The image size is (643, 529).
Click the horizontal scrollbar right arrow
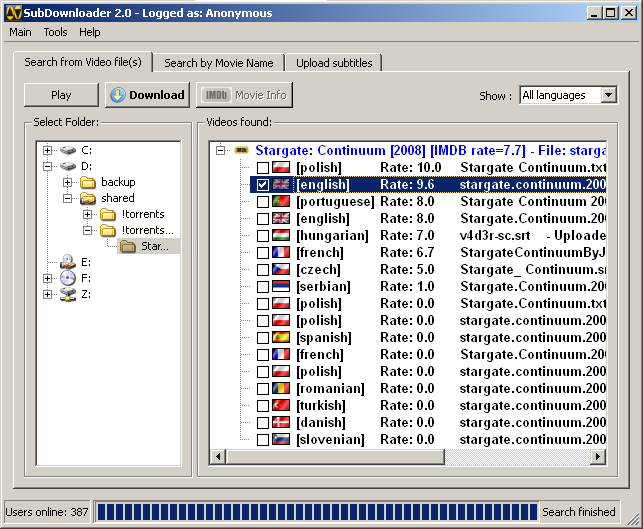(598, 456)
